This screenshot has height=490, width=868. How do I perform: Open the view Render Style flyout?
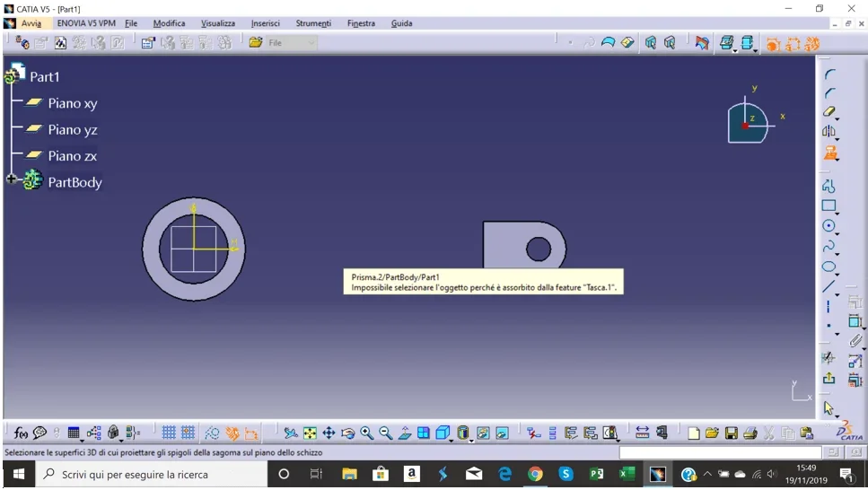[471, 441]
